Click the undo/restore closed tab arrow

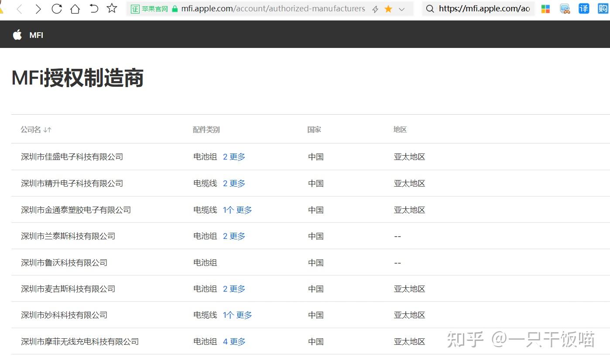(x=94, y=8)
